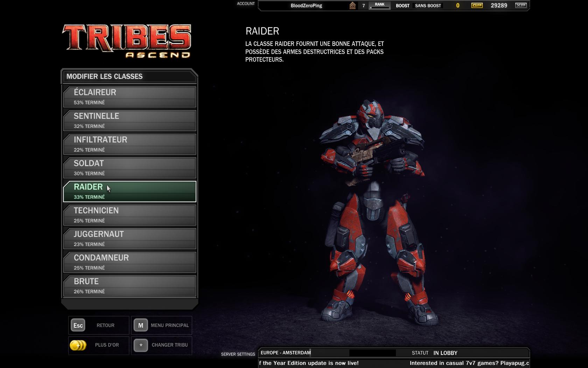The width and height of the screenshot is (588, 368).
Task: Select the Condamneur class
Action: click(129, 262)
